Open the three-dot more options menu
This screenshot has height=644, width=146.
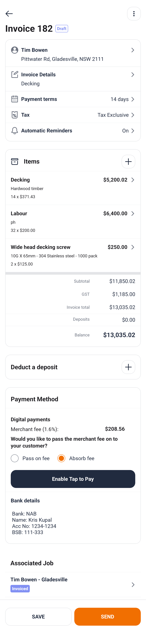pos(134,14)
